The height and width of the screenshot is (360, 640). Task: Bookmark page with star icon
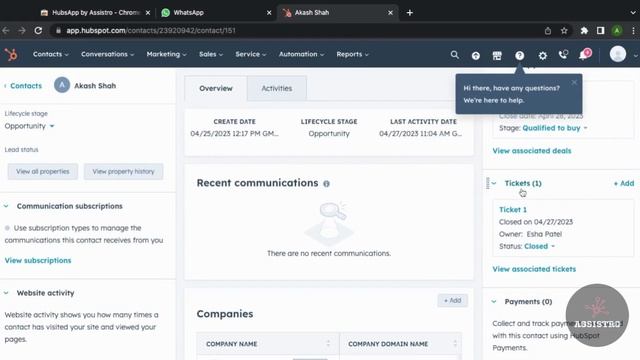pyautogui.click(x=564, y=31)
